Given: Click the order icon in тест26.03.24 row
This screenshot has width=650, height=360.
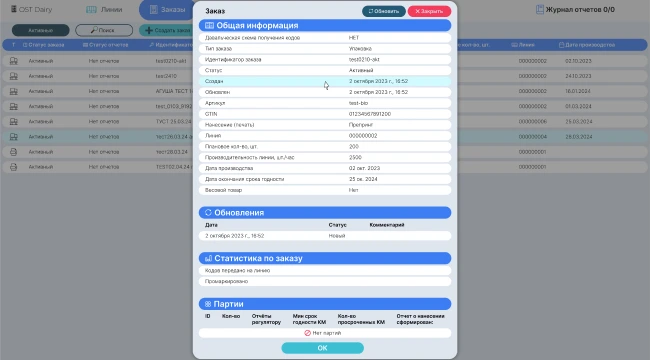Looking at the screenshot, I should pyautogui.click(x=14, y=137).
